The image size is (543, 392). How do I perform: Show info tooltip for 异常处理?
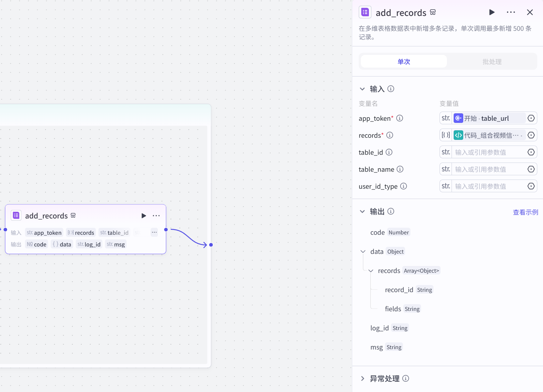pos(406,379)
